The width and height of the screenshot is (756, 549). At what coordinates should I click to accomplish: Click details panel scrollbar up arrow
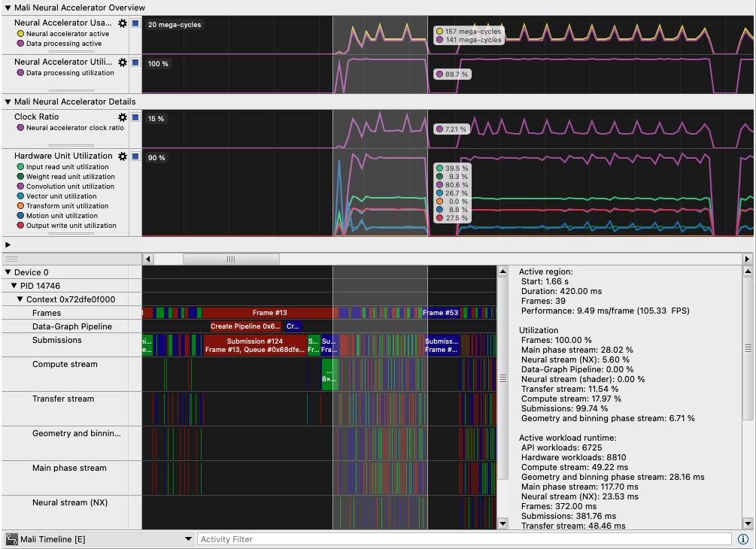[x=748, y=271]
